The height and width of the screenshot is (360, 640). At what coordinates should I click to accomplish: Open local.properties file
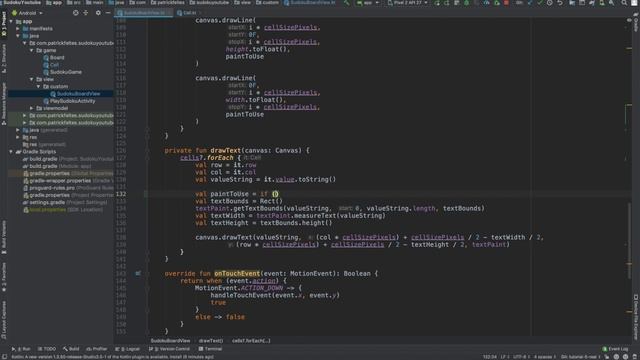tap(47, 210)
